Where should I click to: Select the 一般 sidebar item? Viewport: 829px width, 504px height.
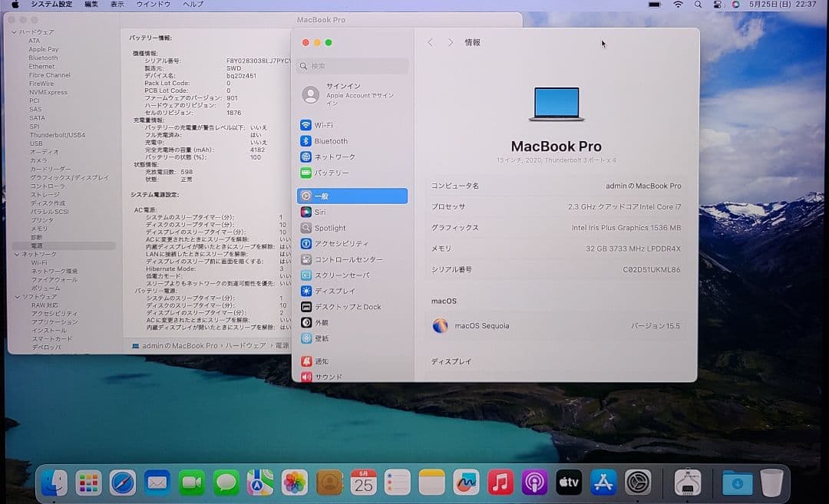pyautogui.click(x=352, y=196)
